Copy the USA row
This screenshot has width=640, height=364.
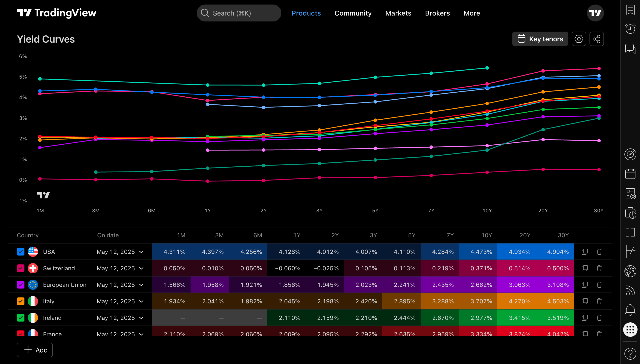click(x=585, y=252)
